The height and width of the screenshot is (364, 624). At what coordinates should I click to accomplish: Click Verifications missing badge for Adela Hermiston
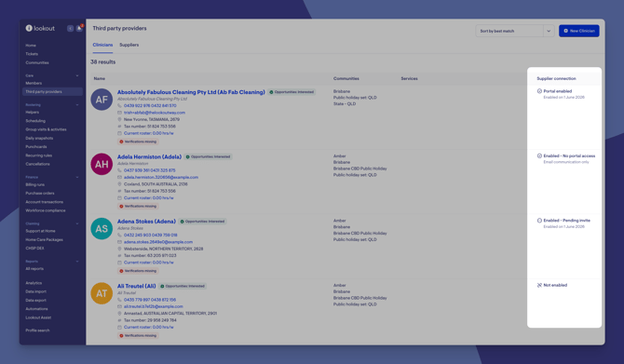click(138, 206)
